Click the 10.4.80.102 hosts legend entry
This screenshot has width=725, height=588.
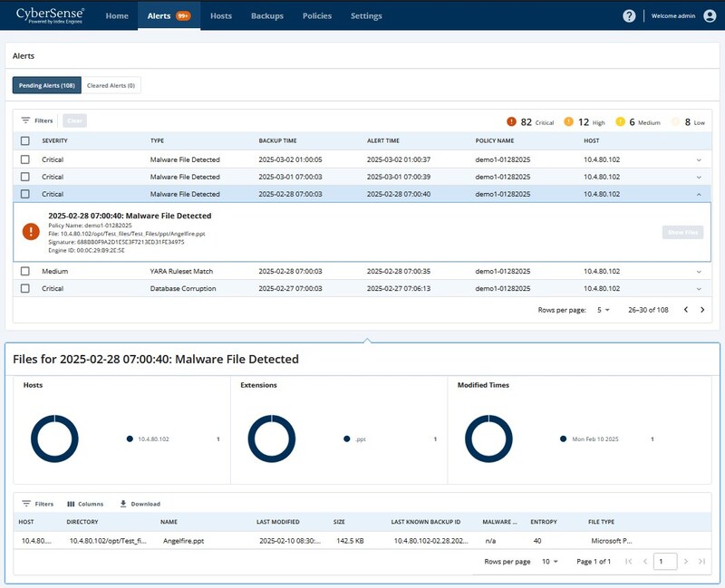click(x=148, y=439)
